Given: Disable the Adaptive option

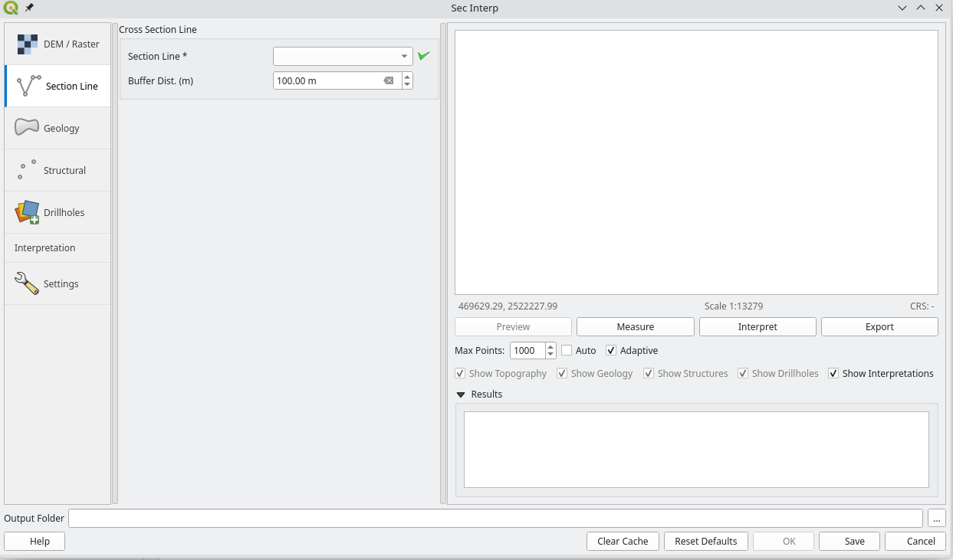Looking at the screenshot, I should pyautogui.click(x=611, y=350).
